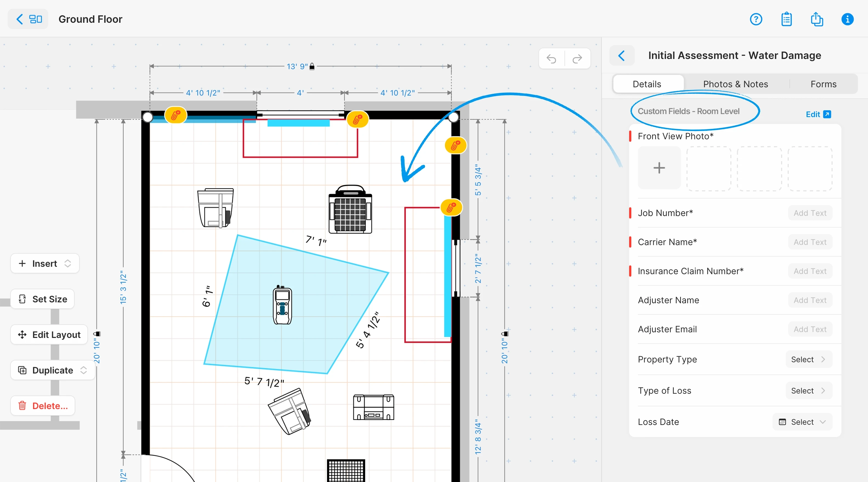Click the share export icon
Image resolution: width=868 pixels, height=482 pixels.
click(x=816, y=19)
